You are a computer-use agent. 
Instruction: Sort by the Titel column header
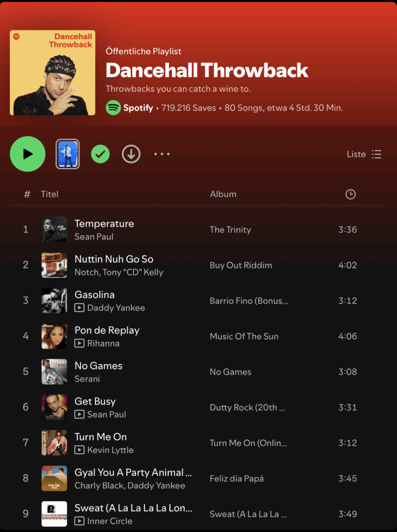(50, 194)
